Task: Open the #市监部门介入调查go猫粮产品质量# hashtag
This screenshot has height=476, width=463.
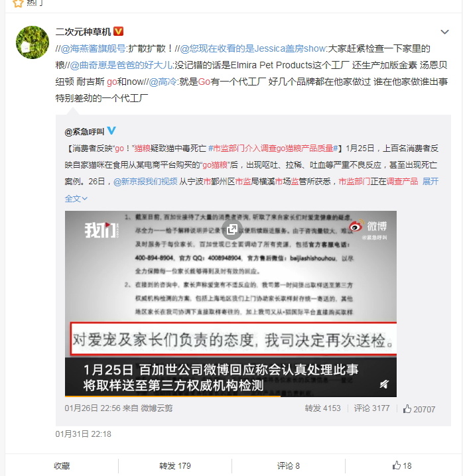Action: [273, 149]
